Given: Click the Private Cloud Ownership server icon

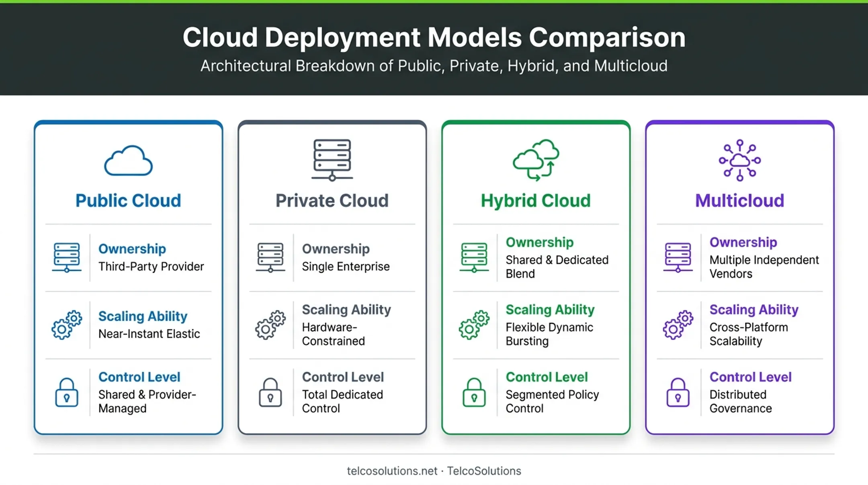Looking at the screenshot, I should [x=270, y=257].
